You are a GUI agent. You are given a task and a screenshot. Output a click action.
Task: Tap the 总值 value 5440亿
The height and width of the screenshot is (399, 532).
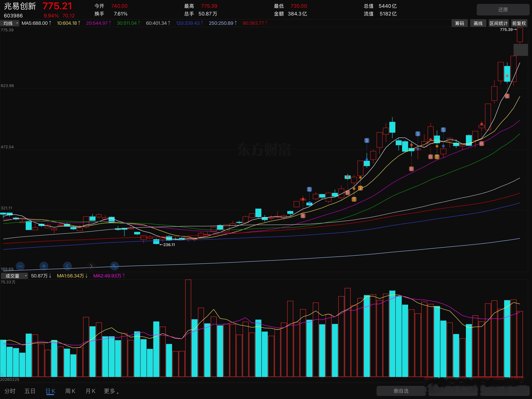pyautogui.click(x=387, y=6)
